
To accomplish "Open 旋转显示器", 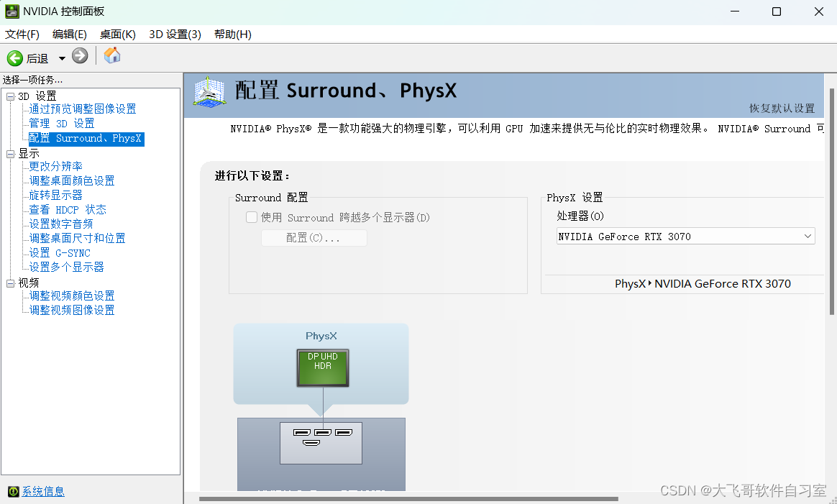I will 55,195.
